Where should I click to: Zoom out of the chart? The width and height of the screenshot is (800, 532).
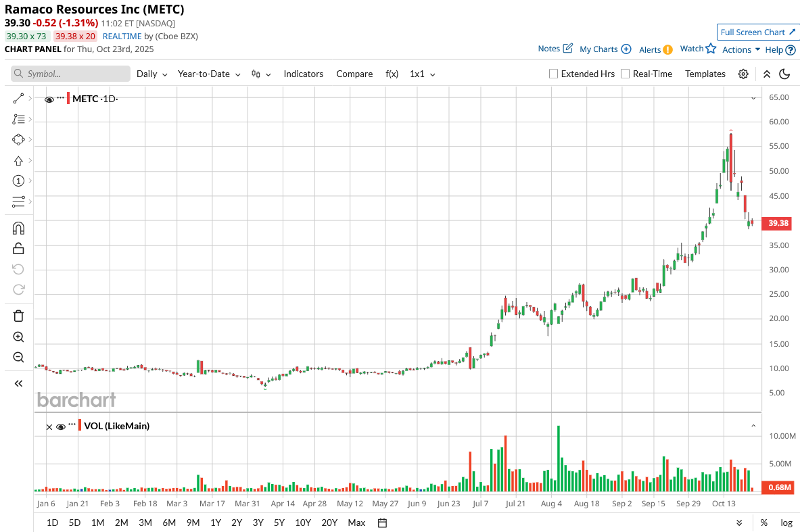pos(18,357)
